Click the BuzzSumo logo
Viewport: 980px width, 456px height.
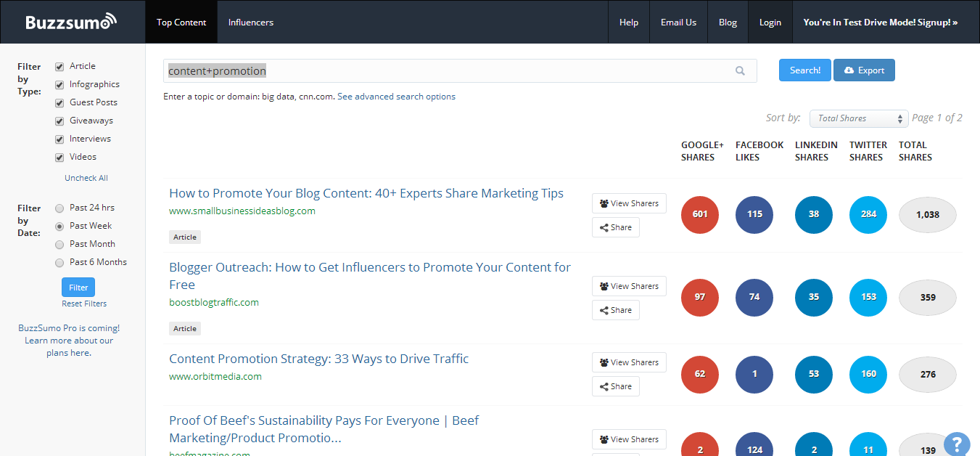click(x=71, y=22)
